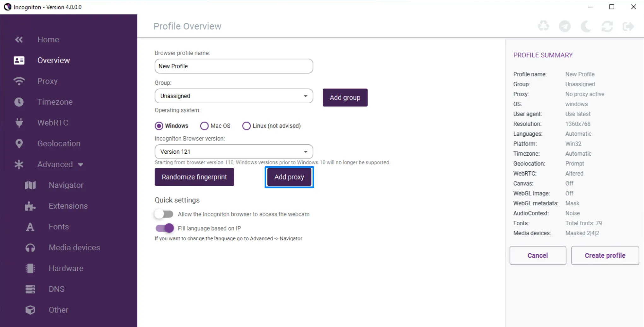The width and height of the screenshot is (644, 327).
Task: Open the Proxy section
Action: [x=47, y=81]
